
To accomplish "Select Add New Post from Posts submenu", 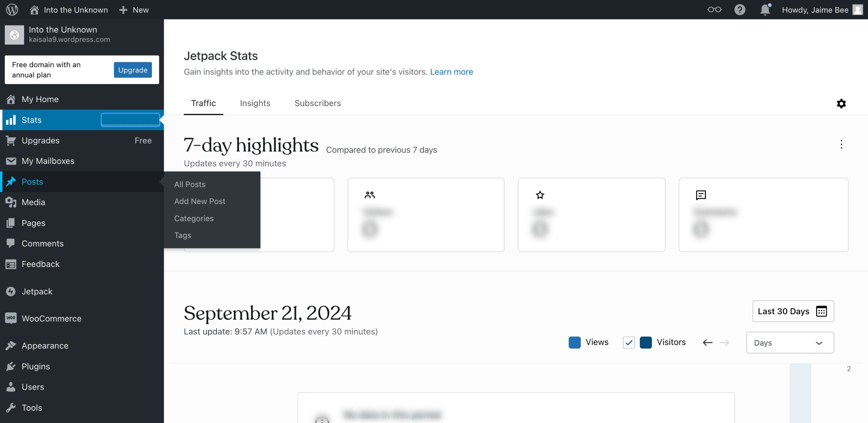I will pos(200,201).
